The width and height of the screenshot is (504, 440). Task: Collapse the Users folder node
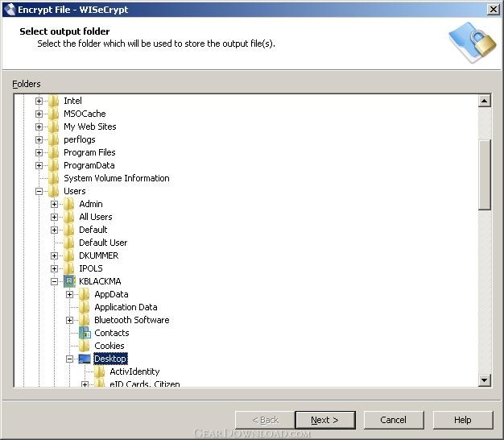click(39, 191)
